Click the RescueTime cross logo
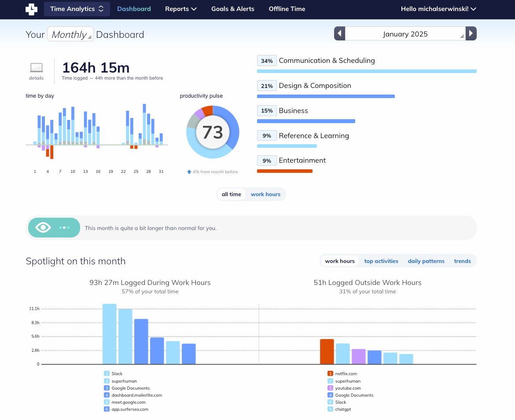Image resolution: width=515 pixels, height=420 pixels. (x=31, y=9)
